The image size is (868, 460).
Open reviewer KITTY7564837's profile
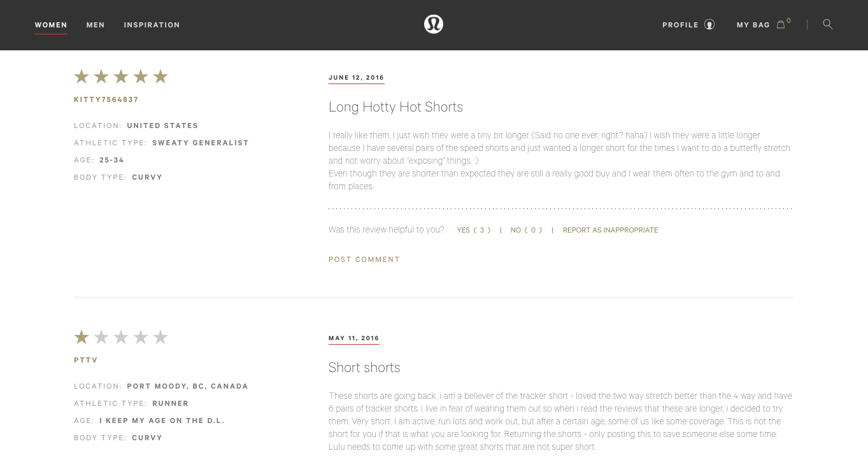click(106, 99)
